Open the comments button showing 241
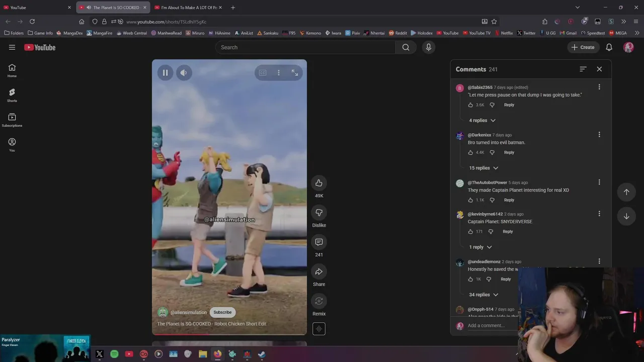The image size is (644, 362). pos(319,242)
